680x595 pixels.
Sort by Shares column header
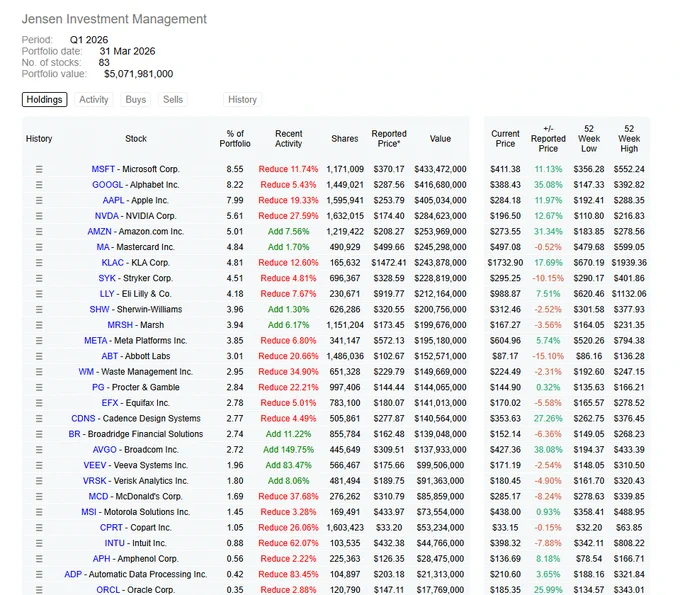tap(345, 139)
